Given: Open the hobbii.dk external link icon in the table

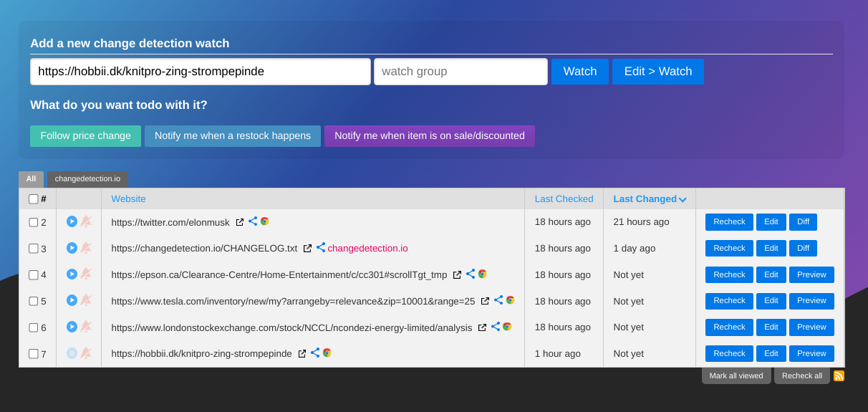Looking at the screenshot, I should [302, 354].
